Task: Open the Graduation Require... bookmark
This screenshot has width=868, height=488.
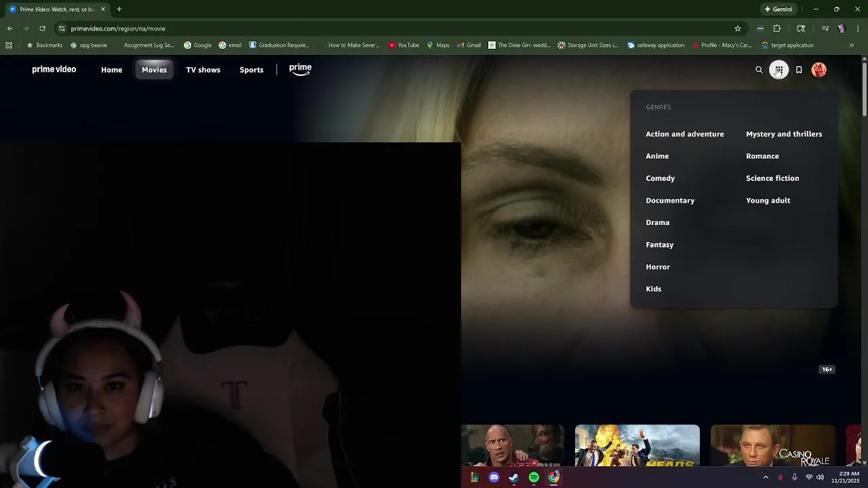Action: [x=279, y=45]
